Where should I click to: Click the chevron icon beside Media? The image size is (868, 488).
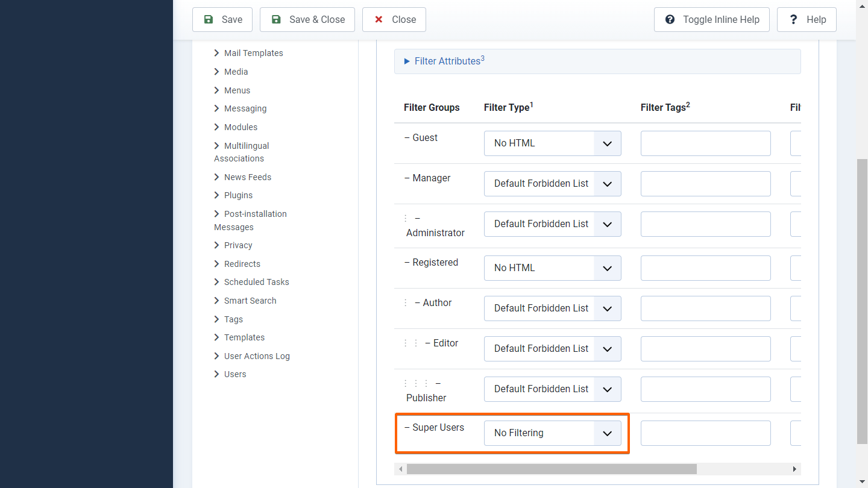tap(217, 72)
